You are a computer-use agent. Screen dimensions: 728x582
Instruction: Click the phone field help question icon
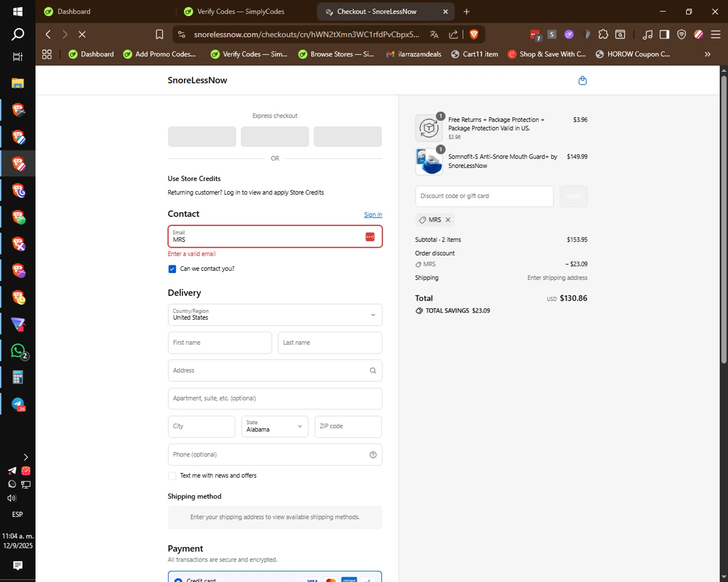[x=373, y=455]
